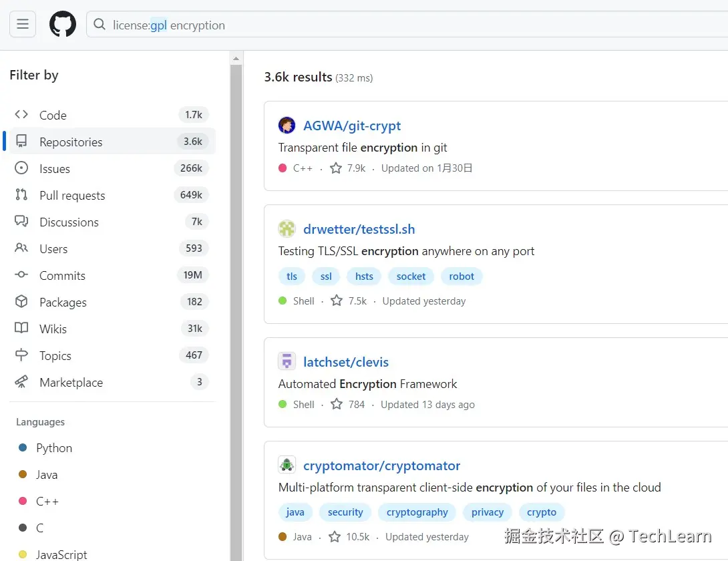Screen dimensions: 728x561
Task: Filter by Topics
Action: [112, 355]
